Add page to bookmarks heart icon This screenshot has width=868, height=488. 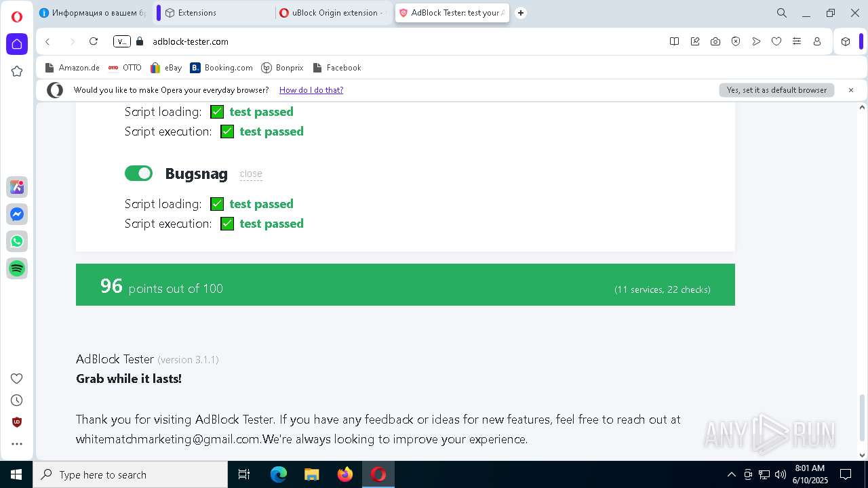[776, 41]
